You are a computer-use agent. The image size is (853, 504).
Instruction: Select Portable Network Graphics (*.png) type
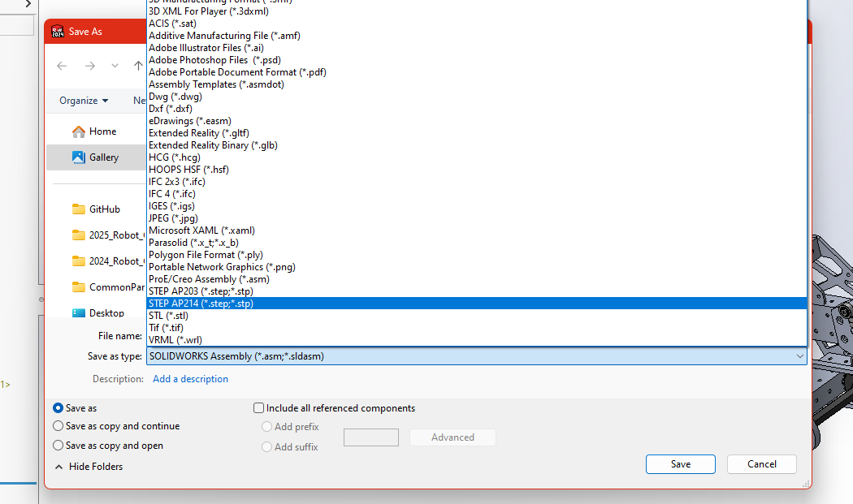(x=477, y=267)
